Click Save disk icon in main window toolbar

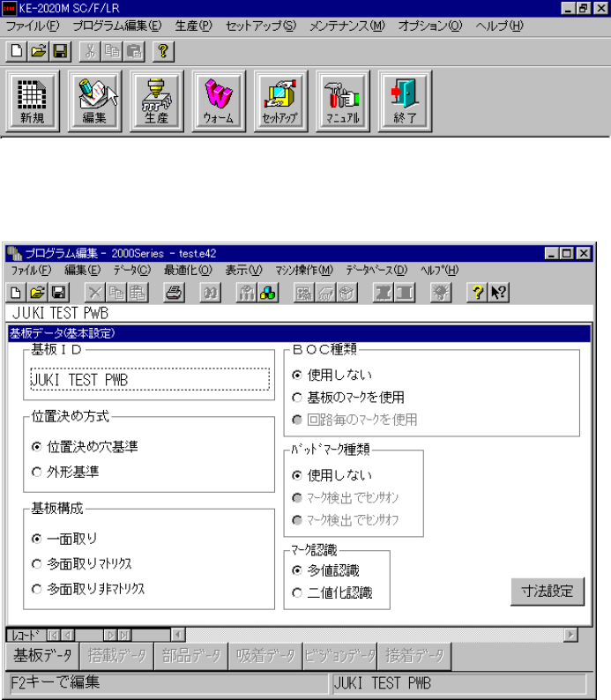point(60,51)
